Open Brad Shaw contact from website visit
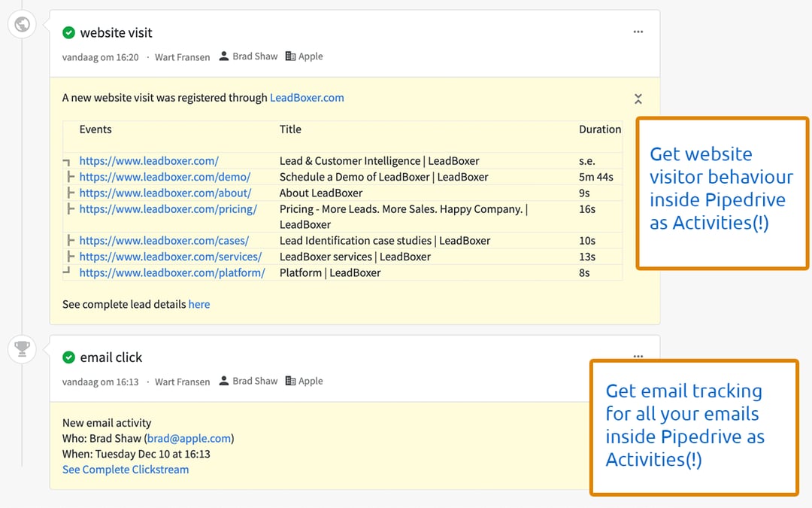 255,56
